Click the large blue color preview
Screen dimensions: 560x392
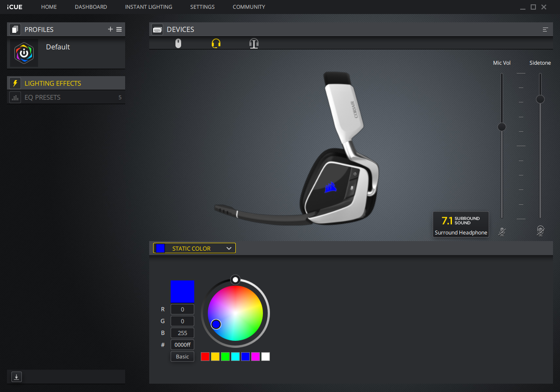tap(182, 292)
